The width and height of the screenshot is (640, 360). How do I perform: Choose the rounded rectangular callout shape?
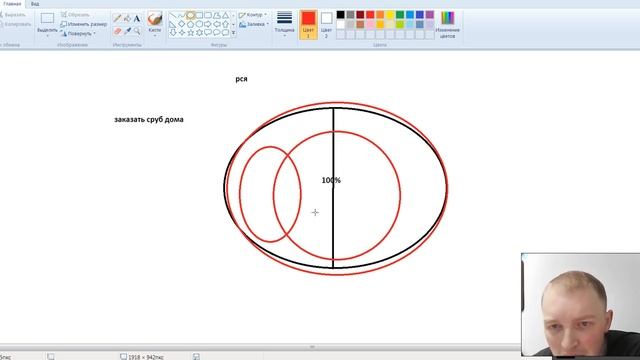click(208, 32)
